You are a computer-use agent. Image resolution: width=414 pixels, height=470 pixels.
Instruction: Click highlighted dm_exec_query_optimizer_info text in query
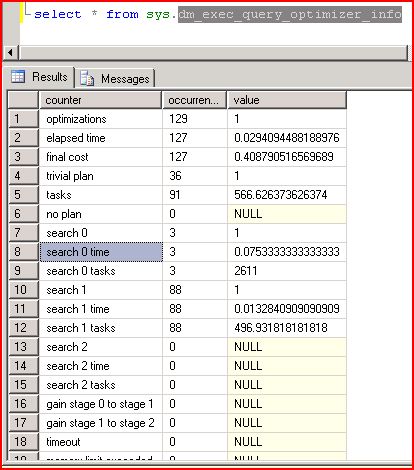coord(290,15)
